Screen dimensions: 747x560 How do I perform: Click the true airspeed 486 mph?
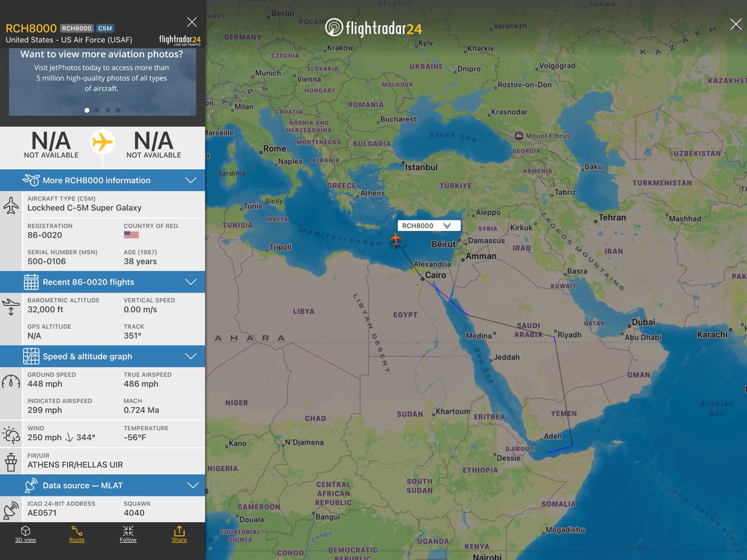[x=141, y=384]
